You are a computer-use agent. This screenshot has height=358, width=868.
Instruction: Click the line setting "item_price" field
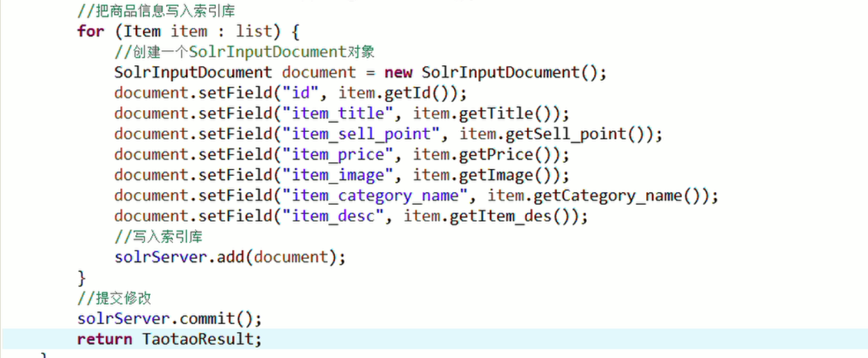342,155
